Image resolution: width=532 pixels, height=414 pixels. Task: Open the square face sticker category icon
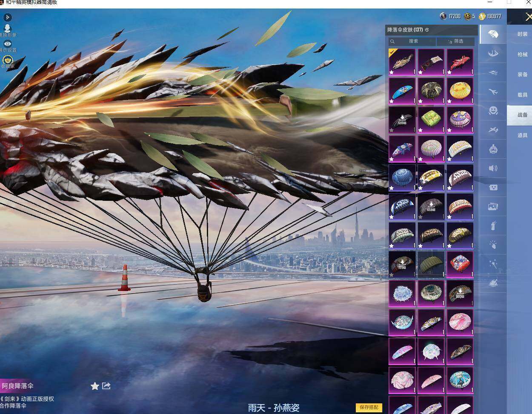(493, 187)
